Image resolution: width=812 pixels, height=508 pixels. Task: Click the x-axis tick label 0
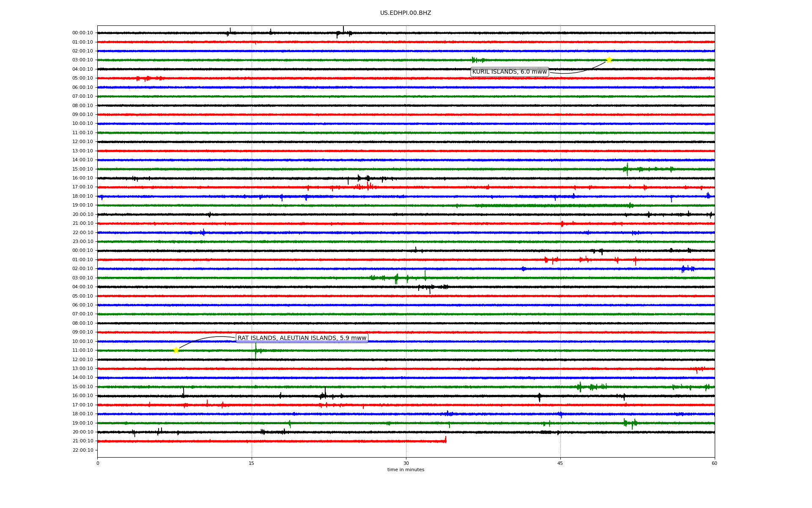click(98, 463)
